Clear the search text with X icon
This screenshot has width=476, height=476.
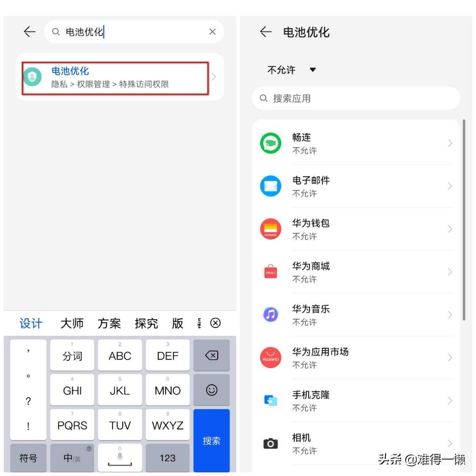click(x=212, y=32)
